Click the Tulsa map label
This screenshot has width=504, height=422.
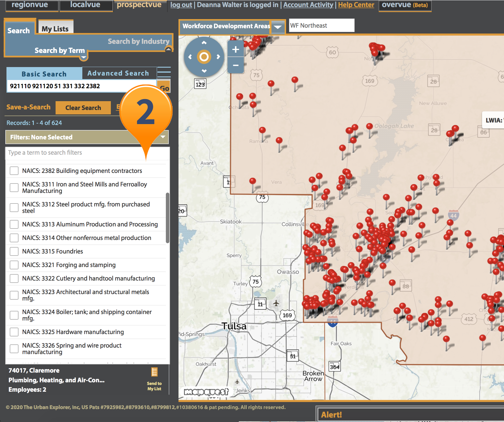(234, 326)
